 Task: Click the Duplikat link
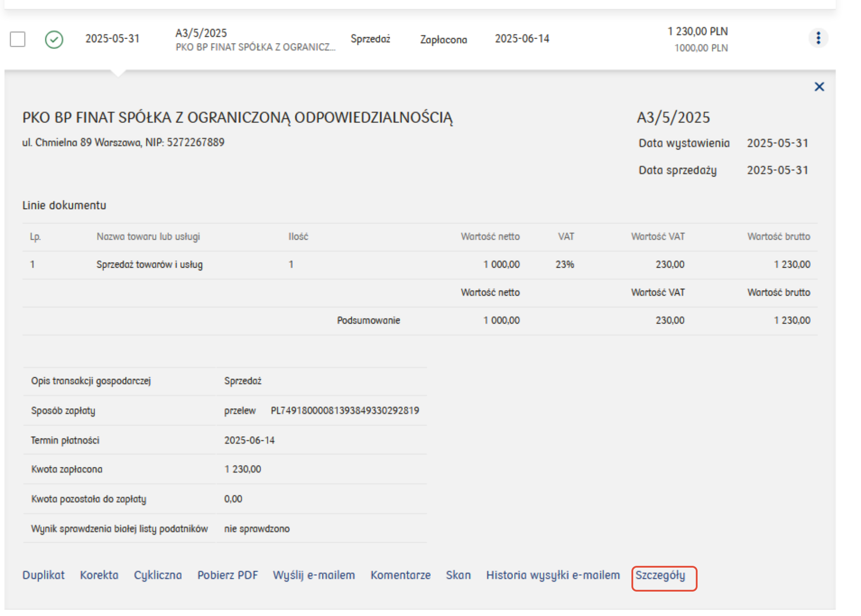44,575
